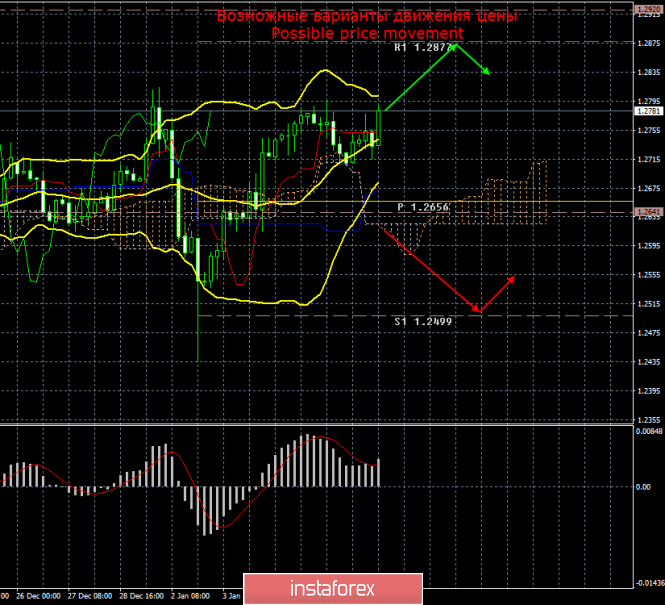
Task: Click the 1.2715 price axis label
Action: click(649, 159)
